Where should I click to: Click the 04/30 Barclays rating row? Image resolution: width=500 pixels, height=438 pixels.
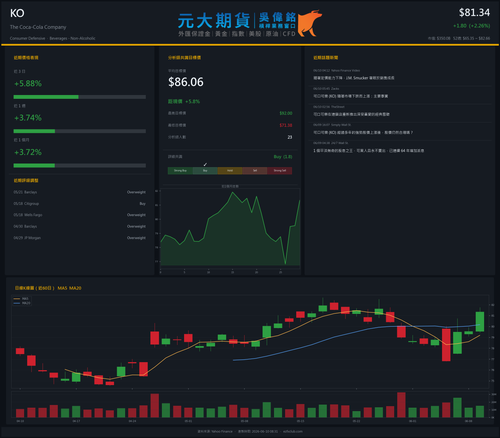[80, 226]
